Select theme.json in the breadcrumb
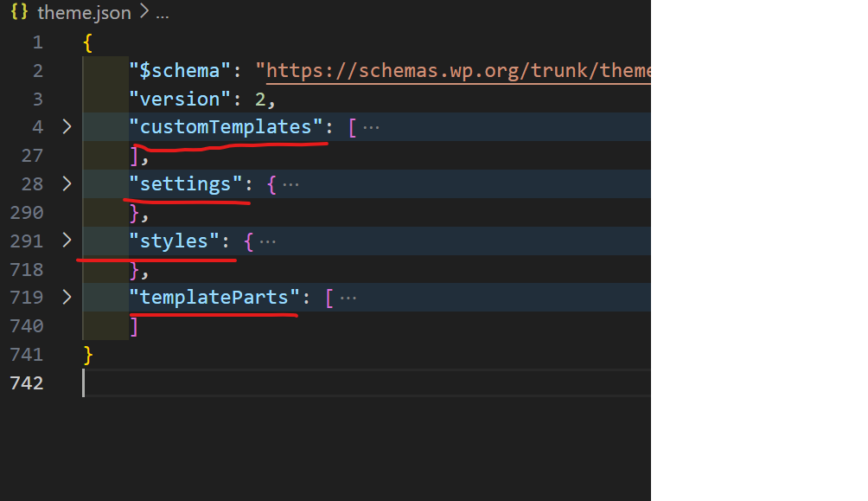 pos(84,13)
